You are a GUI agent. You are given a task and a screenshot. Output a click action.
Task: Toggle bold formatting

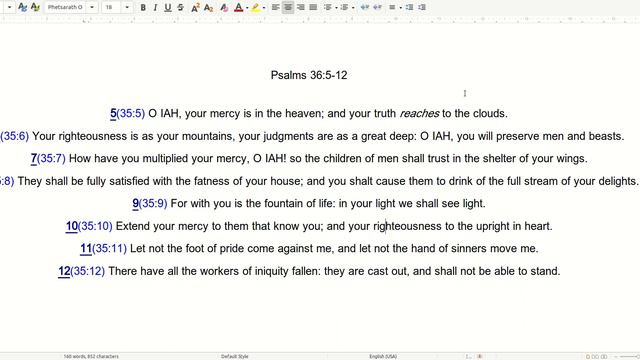[143, 7]
